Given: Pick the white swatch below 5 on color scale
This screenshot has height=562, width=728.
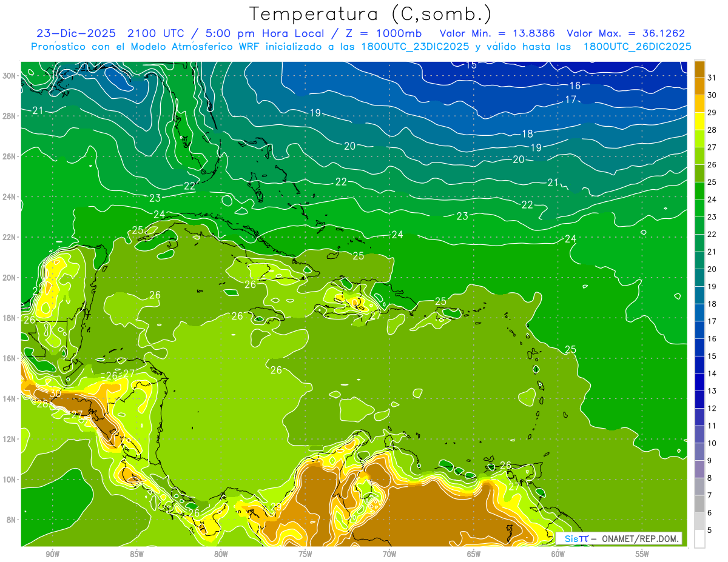Looking at the screenshot, I should [699, 539].
